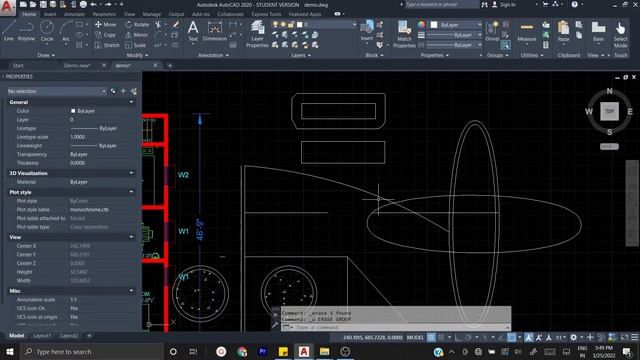Image resolution: width=640 pixels, height=360 pixels.
Task: Close the demo drawing tab
Action: click(x=155, y=65)
